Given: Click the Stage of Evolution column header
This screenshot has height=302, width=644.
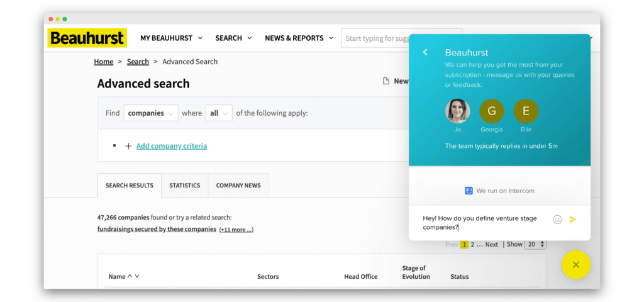Looking at the screenshot, I should [x=416, y=272].
